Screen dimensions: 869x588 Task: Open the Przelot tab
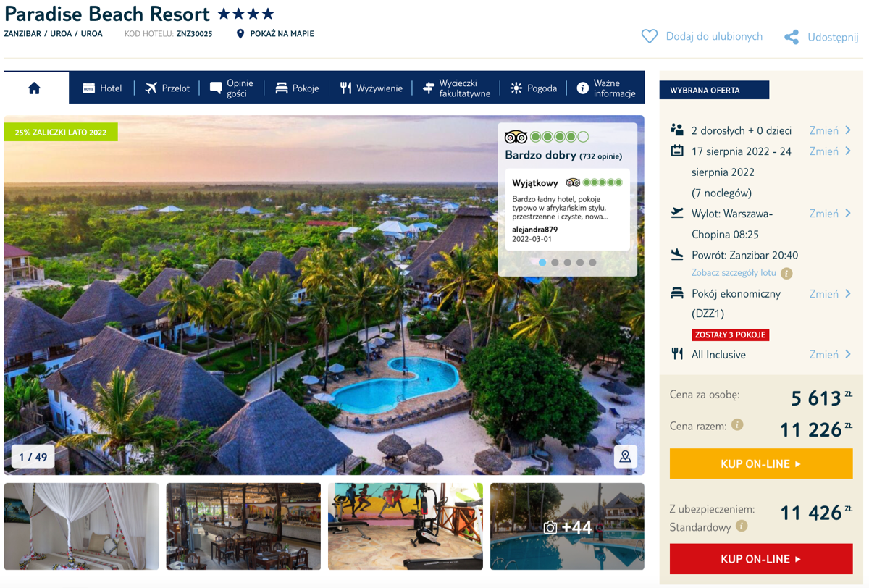pos(167,88)
